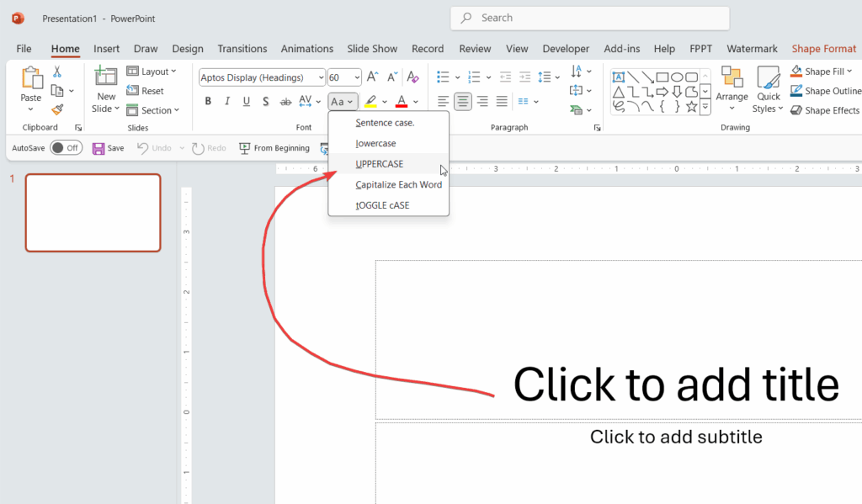The height and width of the screenshot is (504, 862).
Task: Decrease font size with the smaller A icon
Action: (392, 77)
